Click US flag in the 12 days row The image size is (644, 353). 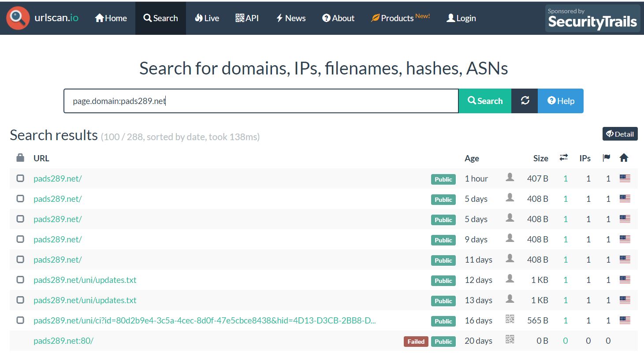(x=625, y=280)
